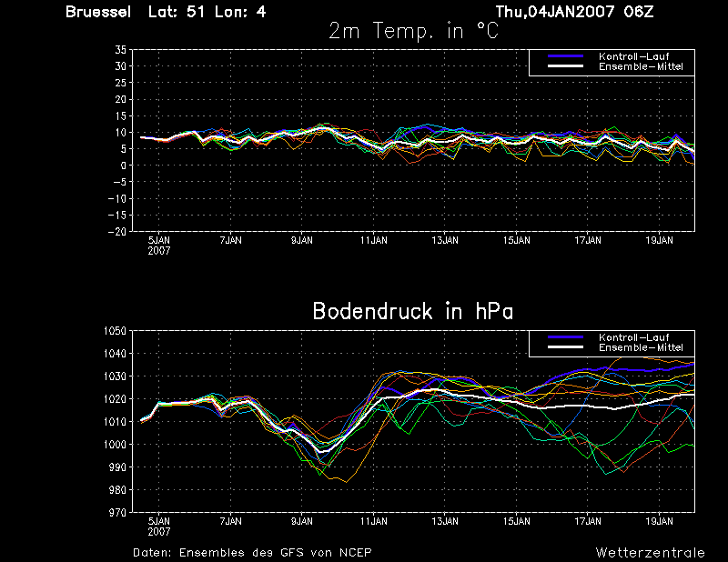Click the 11JAN tick on pressure chart axis
The image size is (728, 562).
pos(374,522)
